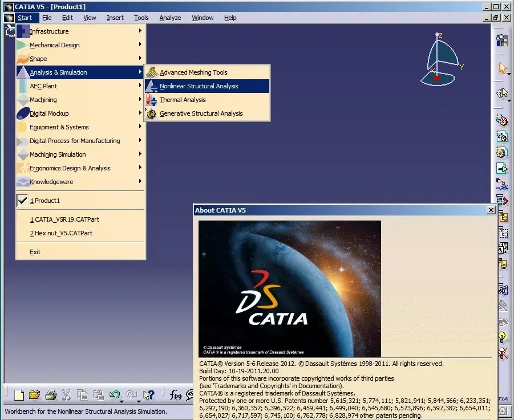Click the Redo arrow icon
The width and height of the screenshot is (514, 420).
point(131,394)
